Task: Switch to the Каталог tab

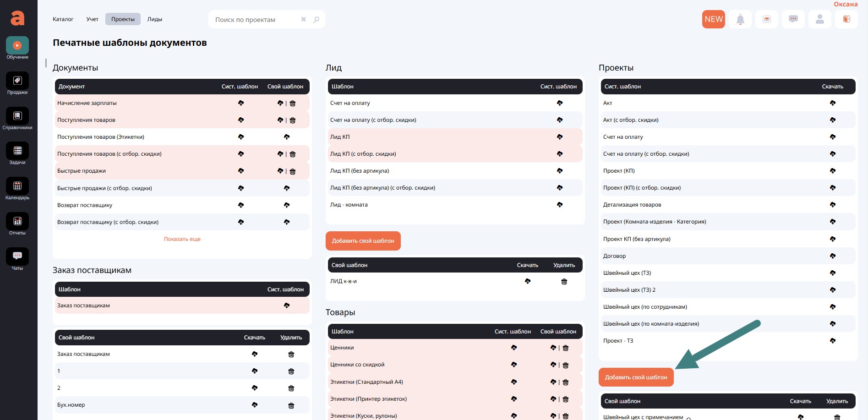Action: [x=63, y=19]
